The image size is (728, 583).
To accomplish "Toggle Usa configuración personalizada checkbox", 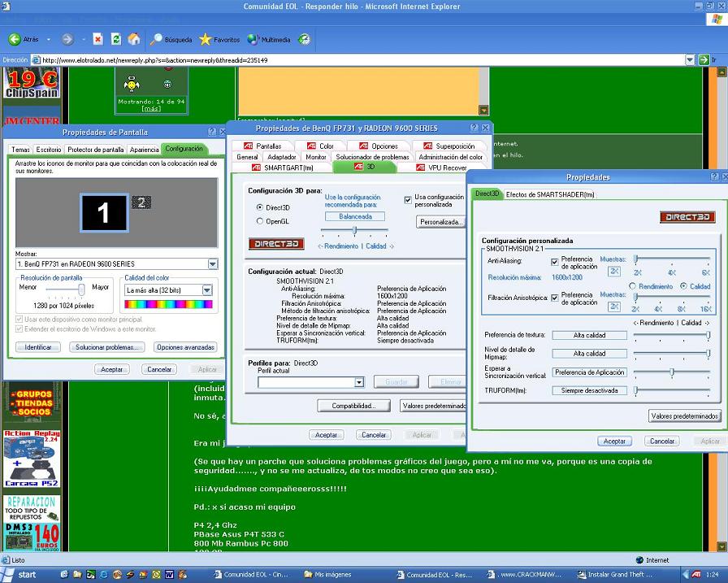I will click(408, 200).
